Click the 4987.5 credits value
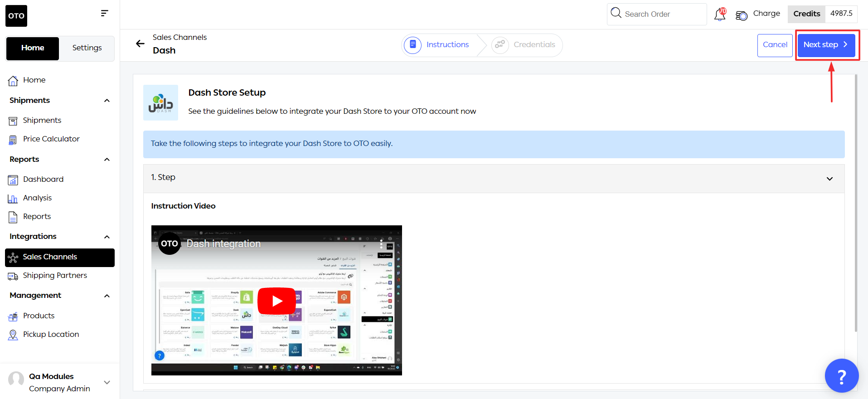The image size is (868, 399). click(841, 14)
